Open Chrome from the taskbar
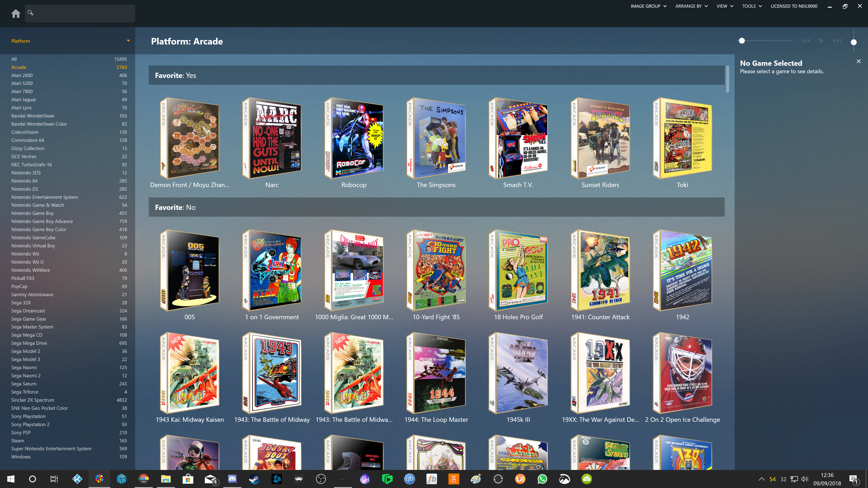The width and height of the screenshot is (868, 488). [144, 479]
